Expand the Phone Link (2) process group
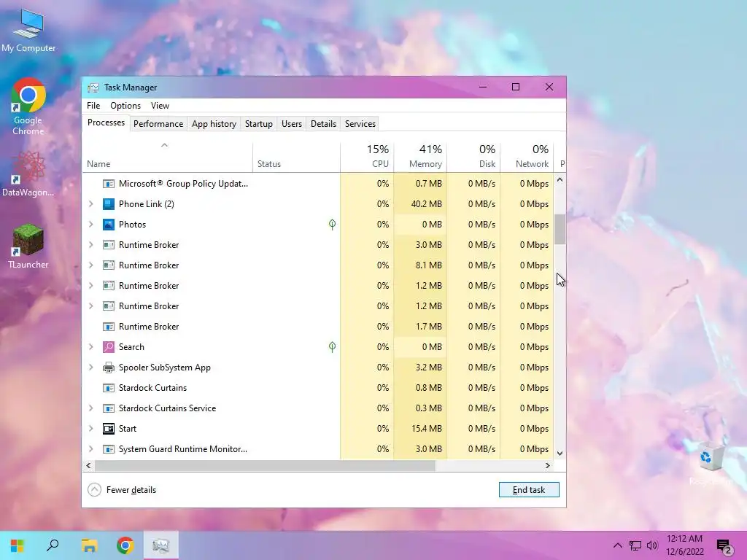This screenshot has width=747, height=560. 91,204
